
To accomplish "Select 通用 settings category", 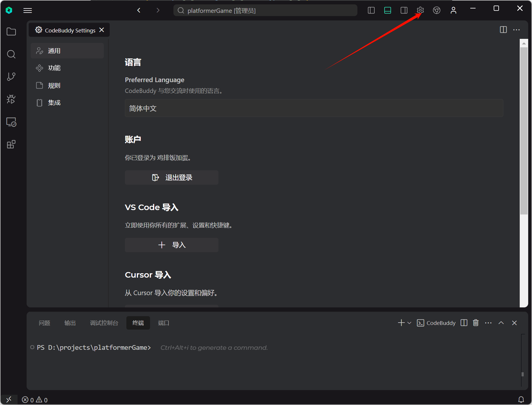I will pyautogui.click(x=67, y=51).
